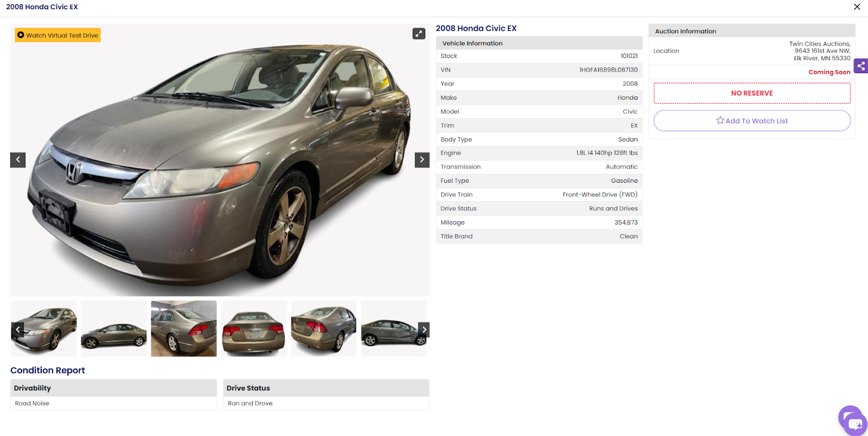Open the share icon on right edge
This screenshot has width=868, height=436.
861,66
